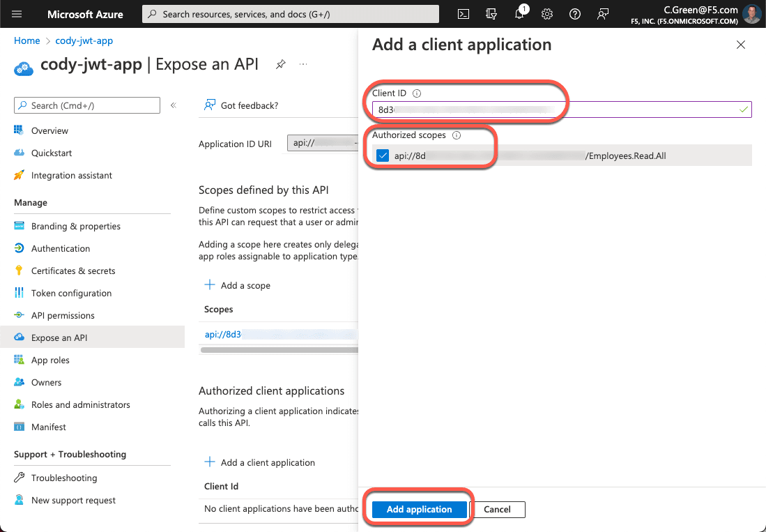The image size is (766, 532).
Task: Open more options via the ellipsis
Action: point(303,63)
